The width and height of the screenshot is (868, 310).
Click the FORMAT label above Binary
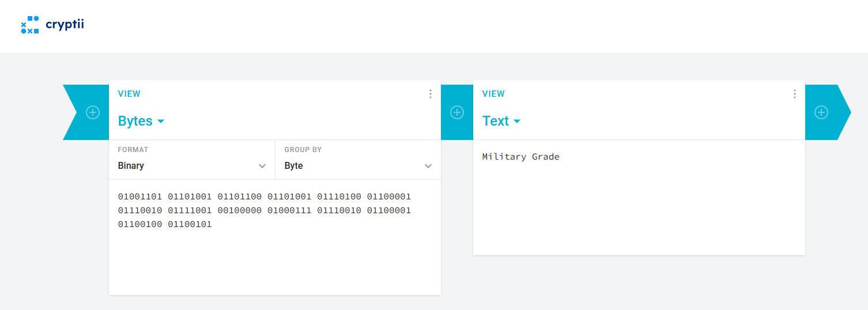[133, 150]
